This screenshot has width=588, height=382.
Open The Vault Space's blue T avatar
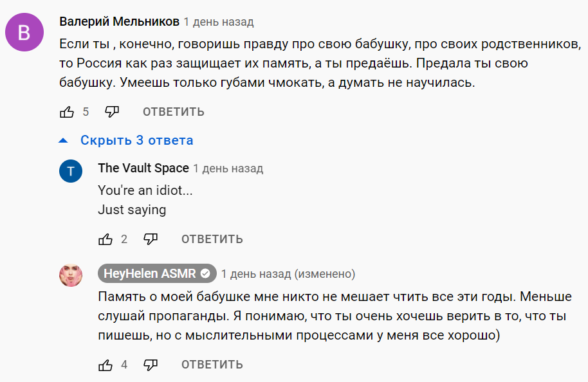point(71,170)
